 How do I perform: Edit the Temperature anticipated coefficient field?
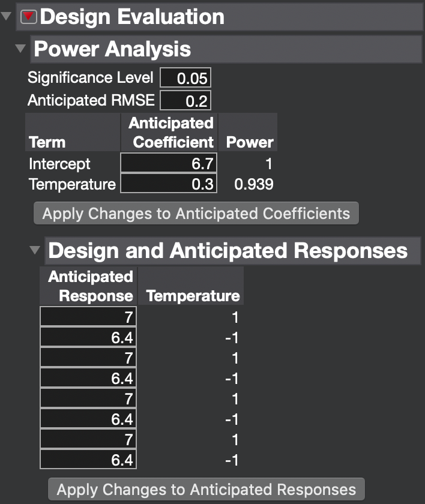[x=168, y=184]
